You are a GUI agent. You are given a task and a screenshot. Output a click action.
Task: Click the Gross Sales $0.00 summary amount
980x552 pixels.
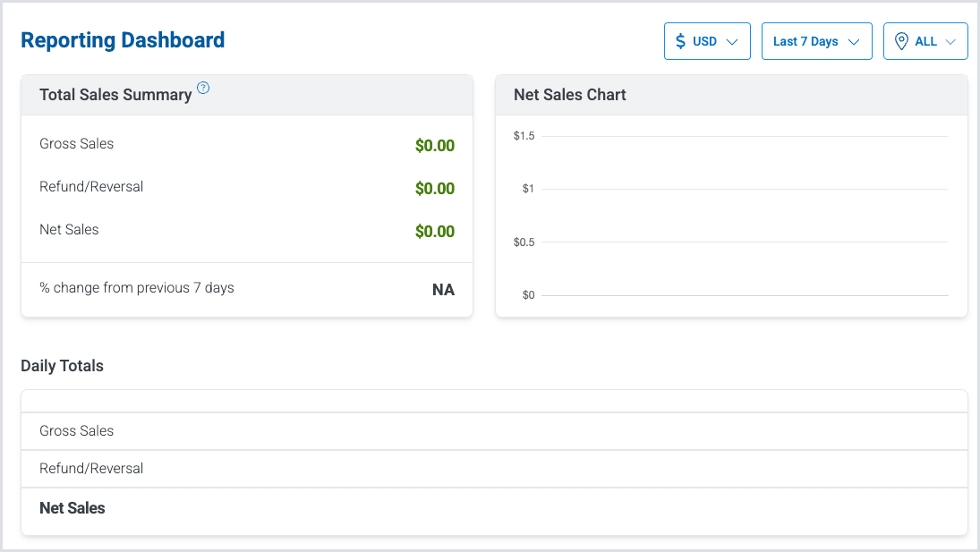pyautogui.click(x=434, y=146)
